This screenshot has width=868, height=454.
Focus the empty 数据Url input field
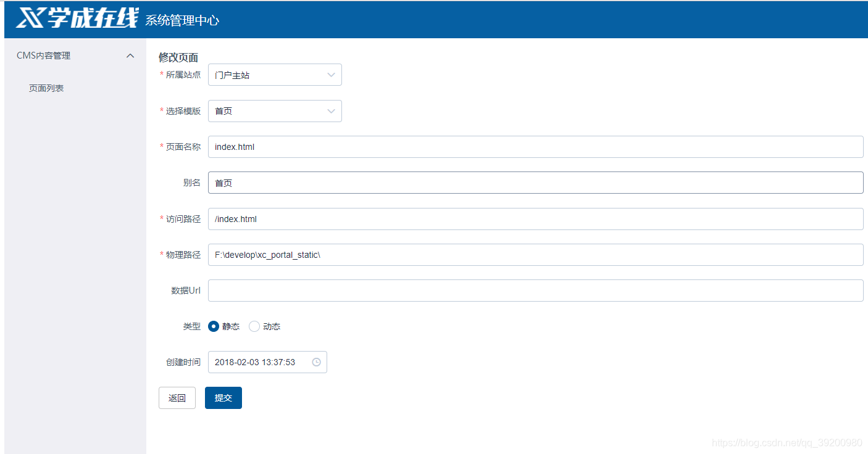(x=536, y=291)
